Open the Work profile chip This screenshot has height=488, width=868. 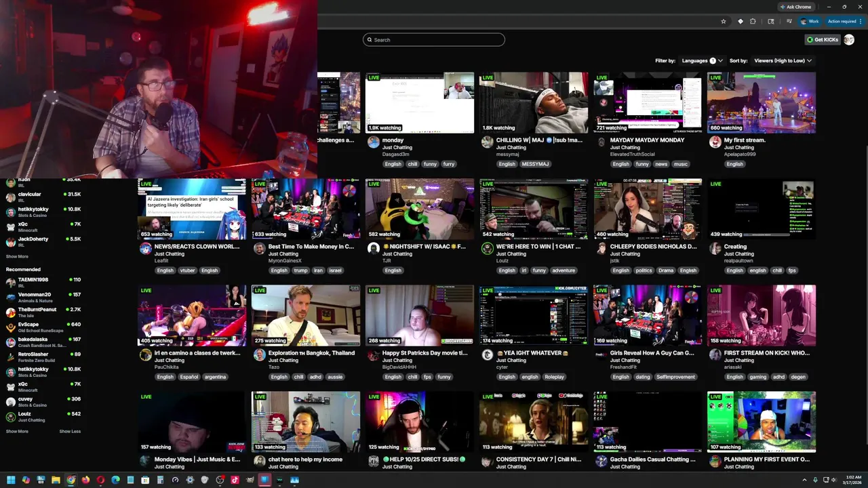810,21
